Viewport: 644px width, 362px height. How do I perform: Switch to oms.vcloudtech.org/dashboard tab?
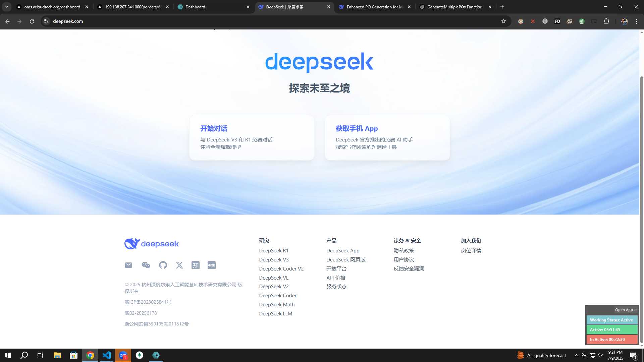click(52, 7)
